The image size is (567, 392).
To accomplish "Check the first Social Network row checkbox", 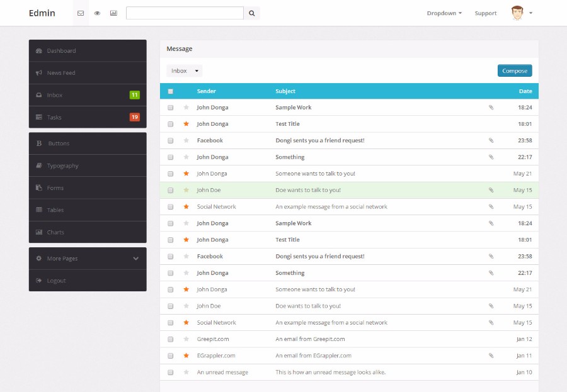I will click(x=171, y=207).
